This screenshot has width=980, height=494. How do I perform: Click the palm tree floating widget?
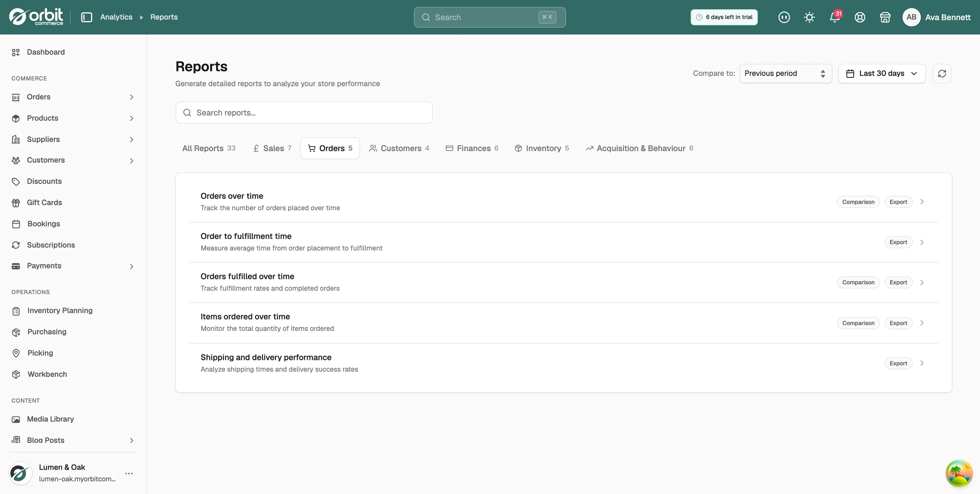click(959, 473)
